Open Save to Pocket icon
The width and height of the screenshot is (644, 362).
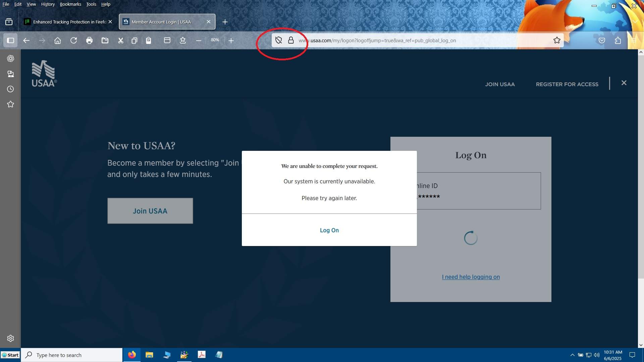click(602, 41)
